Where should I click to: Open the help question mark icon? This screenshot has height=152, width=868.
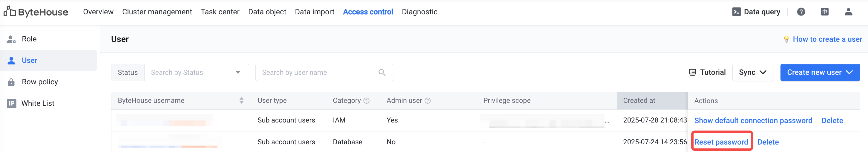click(x=801, y=12)
